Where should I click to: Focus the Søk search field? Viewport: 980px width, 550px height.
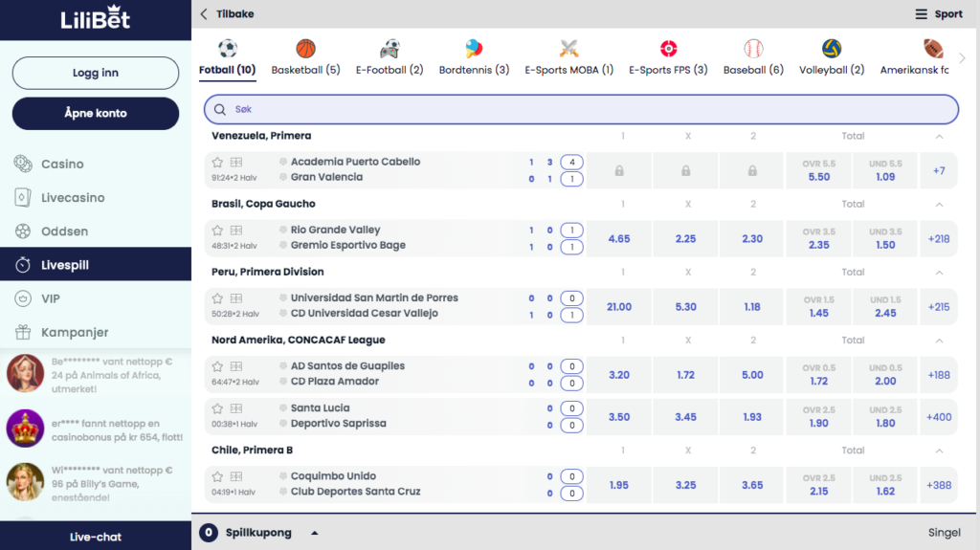pos(581,109)
